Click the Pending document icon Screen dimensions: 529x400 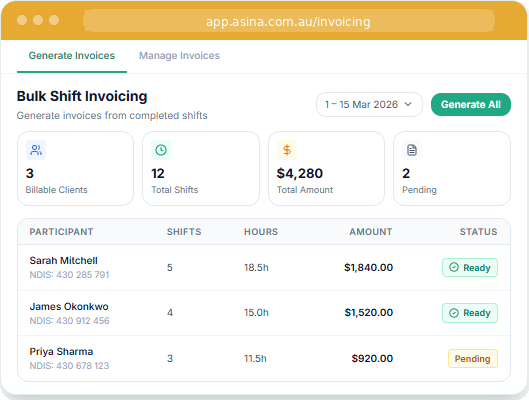[x=412, y=150]
